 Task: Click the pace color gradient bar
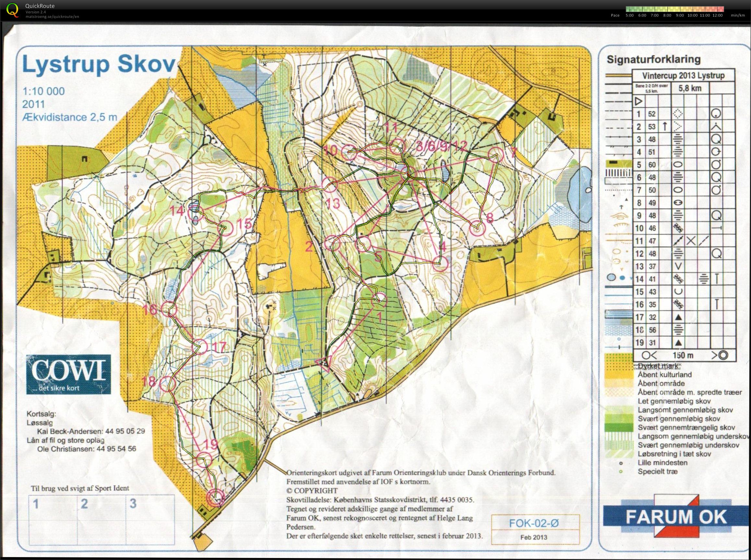click(x=675, y=9)
